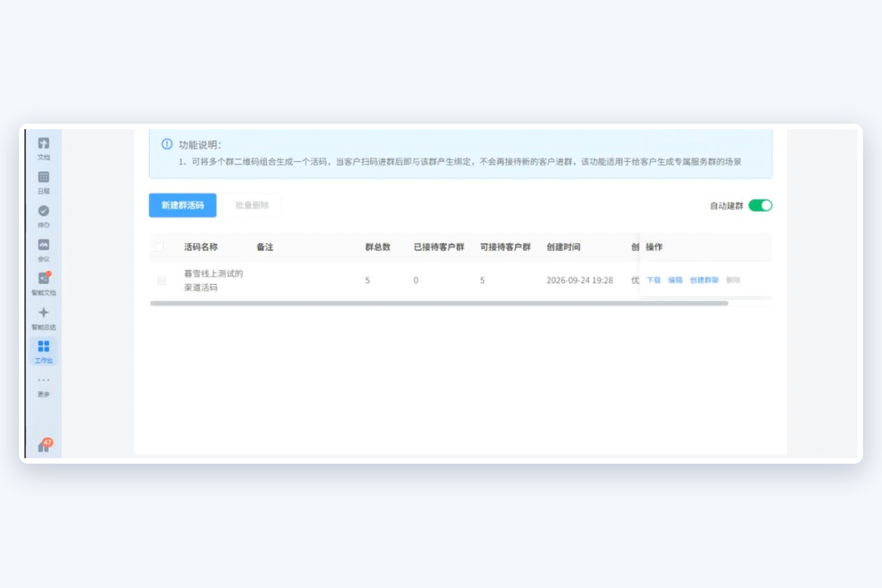The width and height of the screenshot is (882, 588).
Task: Check the box for 暮雪线上测试的渠道活码 row
Action: [x=162, y=281]
